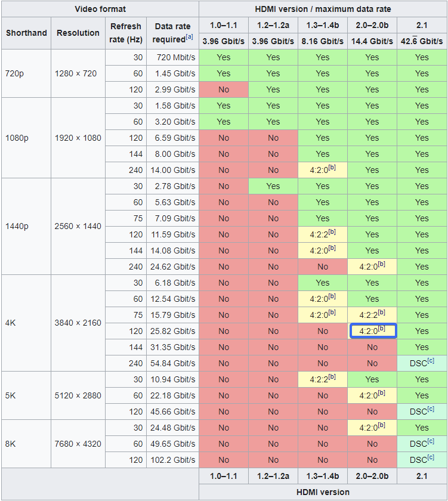Image resolution: width=448 pixels, height=501 pixels.
Task: Click the "Data rate required" header text
Action: pos(172,33)
